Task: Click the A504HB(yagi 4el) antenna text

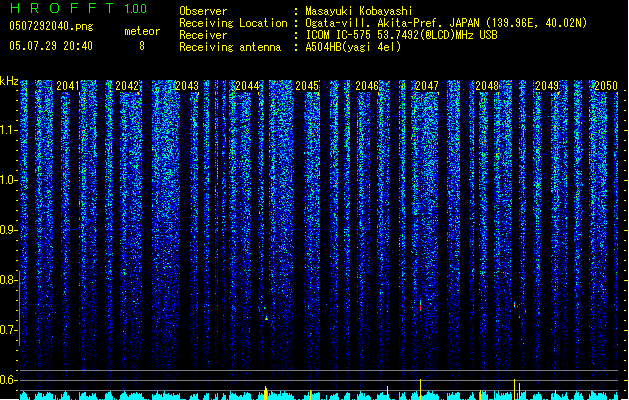Action: tap(353, 47)
